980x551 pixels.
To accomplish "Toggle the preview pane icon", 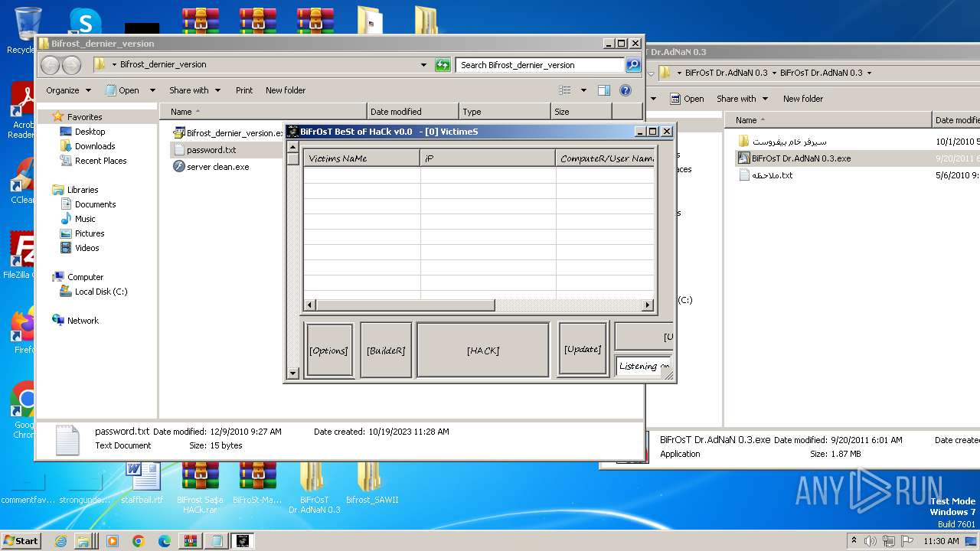I will pyautogui.click(x=604, y=90).
